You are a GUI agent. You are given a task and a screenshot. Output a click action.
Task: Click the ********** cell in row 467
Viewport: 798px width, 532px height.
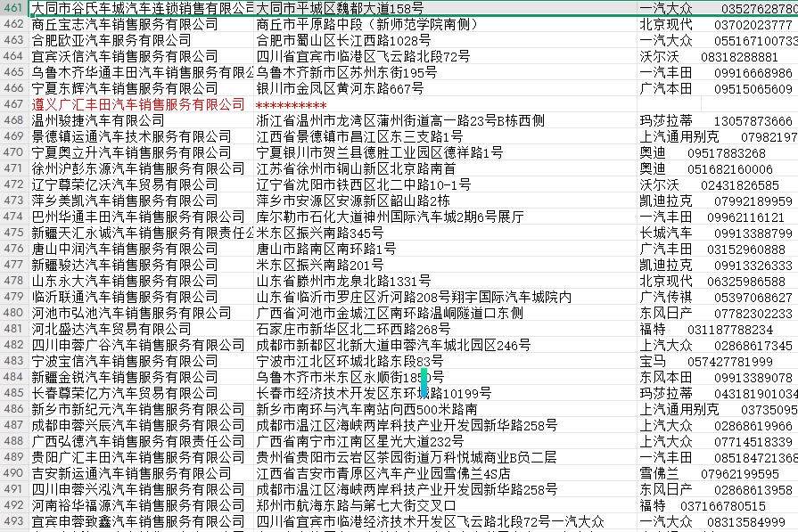point(445,104)
